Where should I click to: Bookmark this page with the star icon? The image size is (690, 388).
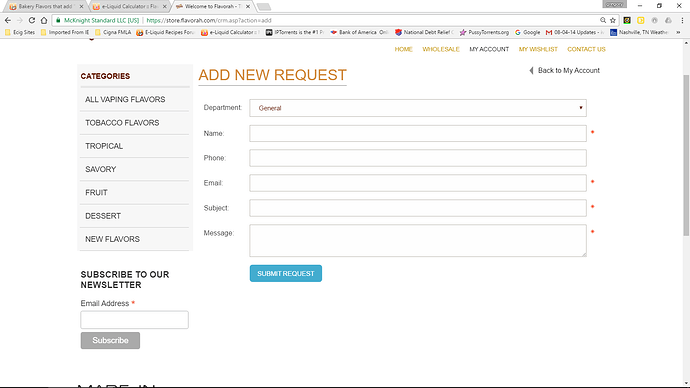click(613, 20)
